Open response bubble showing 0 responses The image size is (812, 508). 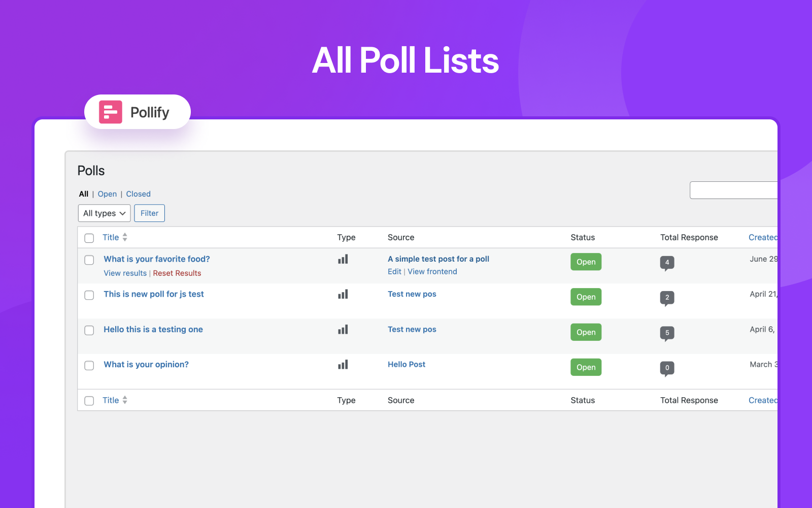click(667, 368)
